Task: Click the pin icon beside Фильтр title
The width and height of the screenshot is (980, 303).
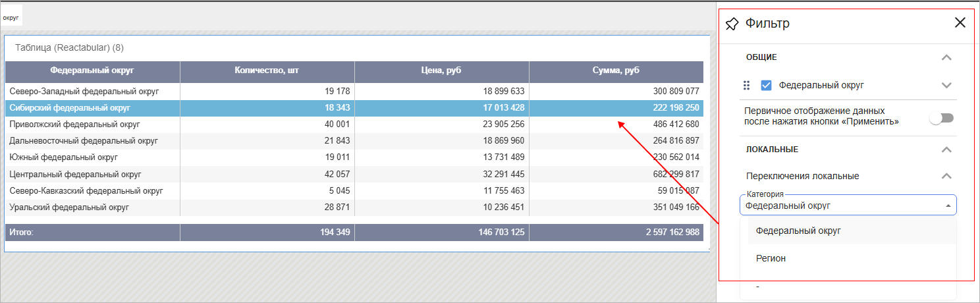Action: tap(732, 24)
